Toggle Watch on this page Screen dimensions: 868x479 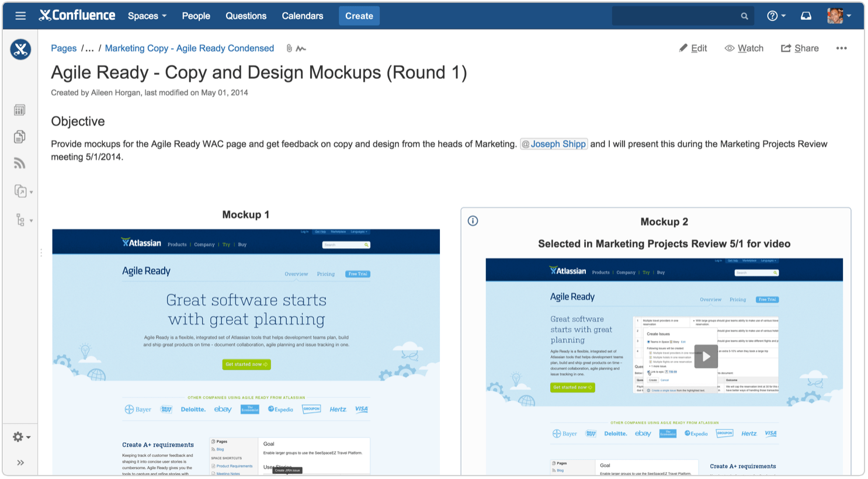click(x=744, y=48)
